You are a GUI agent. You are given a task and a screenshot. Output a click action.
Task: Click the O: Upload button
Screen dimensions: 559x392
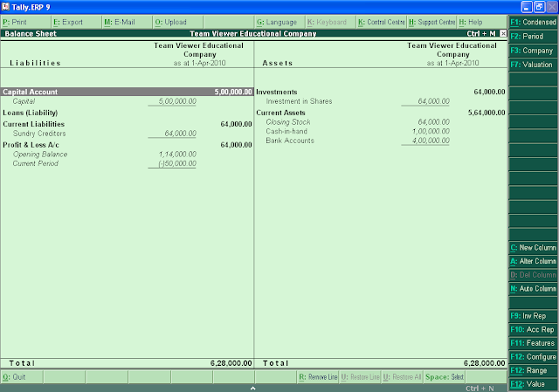click(x=177, y=22)
